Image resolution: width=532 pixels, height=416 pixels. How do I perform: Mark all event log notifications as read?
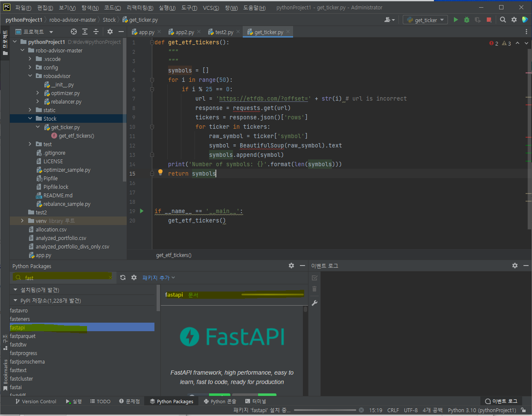pyautogui.click(x=314, y=278)
